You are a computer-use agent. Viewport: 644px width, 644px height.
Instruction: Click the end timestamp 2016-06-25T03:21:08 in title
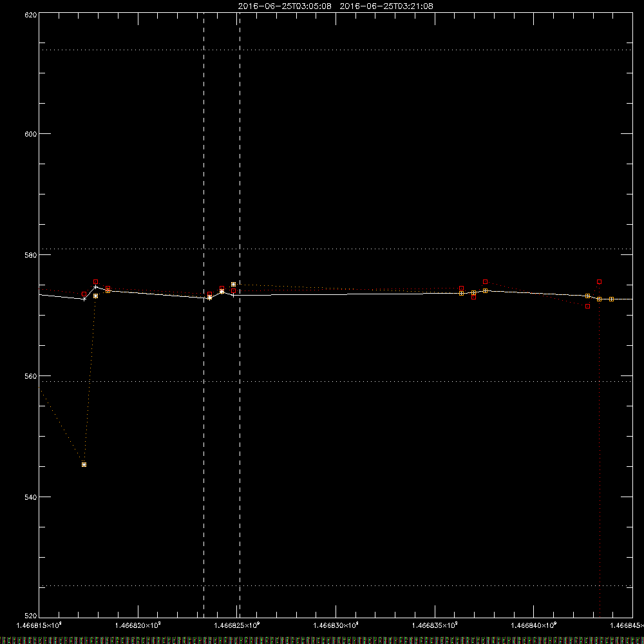[x=386, y=6]
